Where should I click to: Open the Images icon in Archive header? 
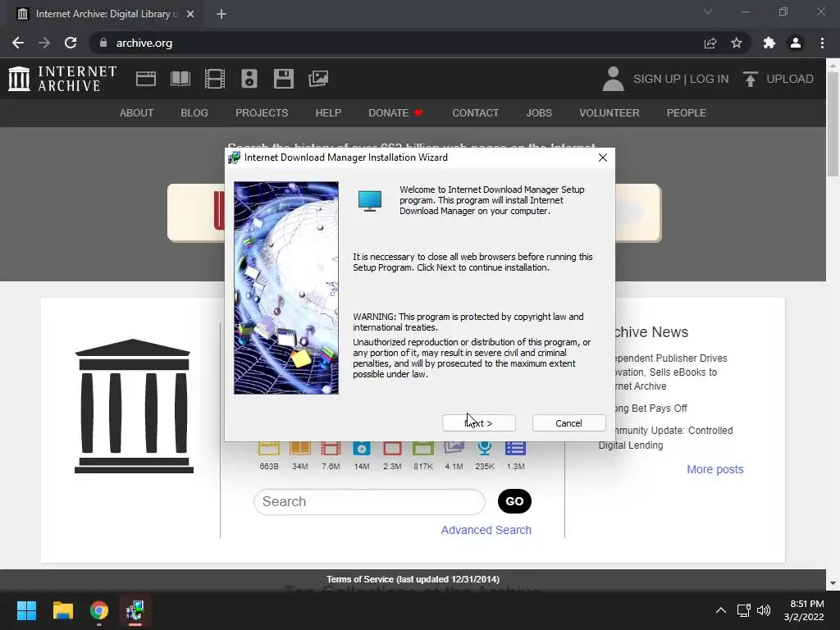click(318, 79)
